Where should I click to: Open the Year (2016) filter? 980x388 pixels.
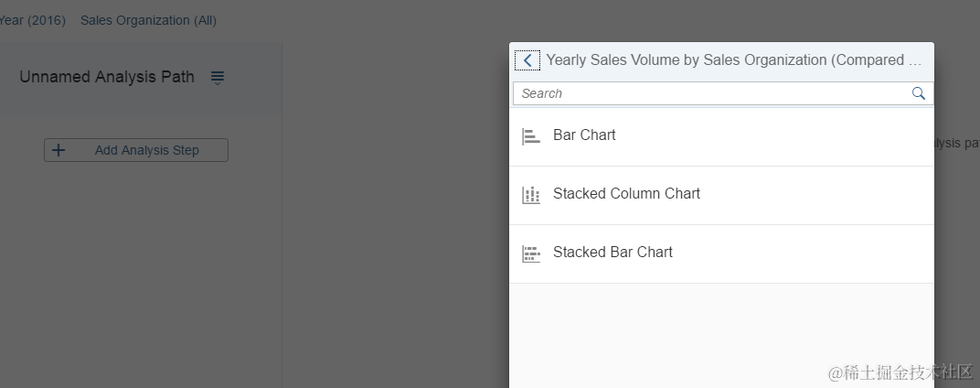coord(33,20)
